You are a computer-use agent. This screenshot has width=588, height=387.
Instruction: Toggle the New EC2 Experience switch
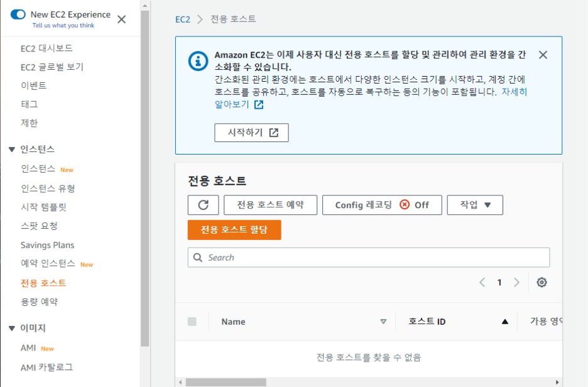18,14
